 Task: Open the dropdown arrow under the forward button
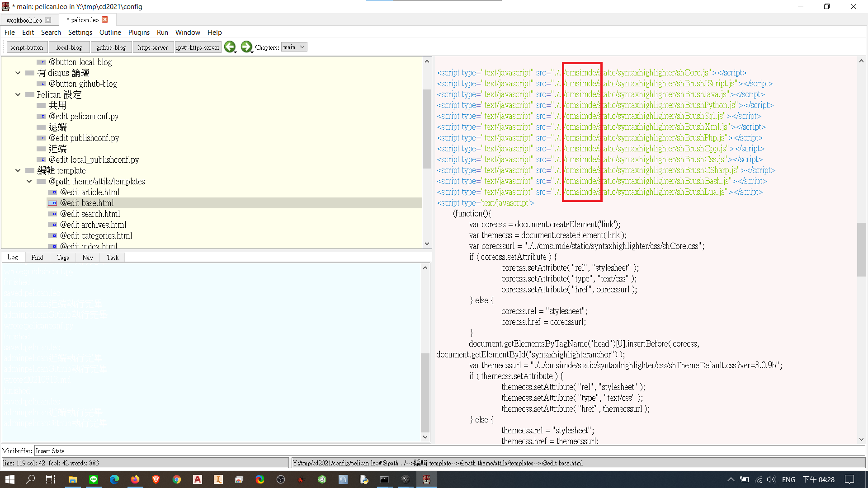click(x=252, y=52)
